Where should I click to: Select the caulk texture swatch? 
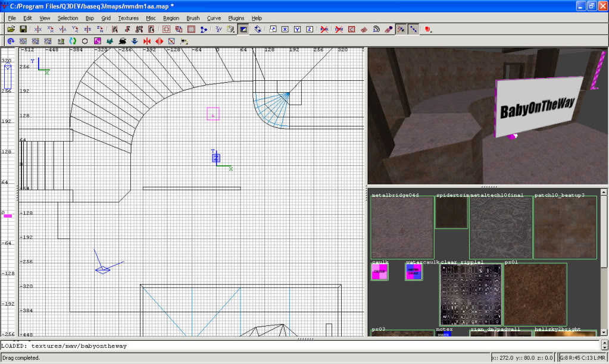pyautogui.click(x=380, y=272)
